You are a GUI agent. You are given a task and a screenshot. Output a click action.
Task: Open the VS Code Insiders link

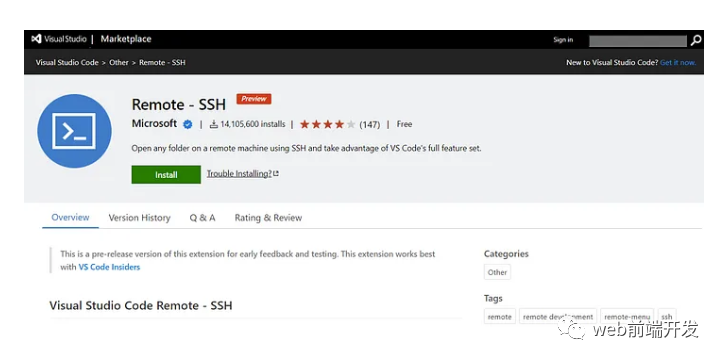pos(109,267)
